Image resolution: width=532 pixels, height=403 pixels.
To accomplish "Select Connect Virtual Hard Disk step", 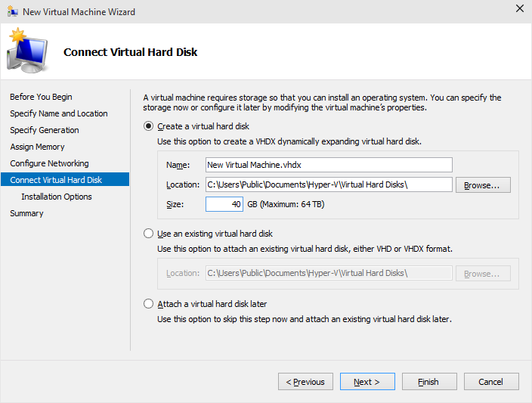I will click(65, 180).
